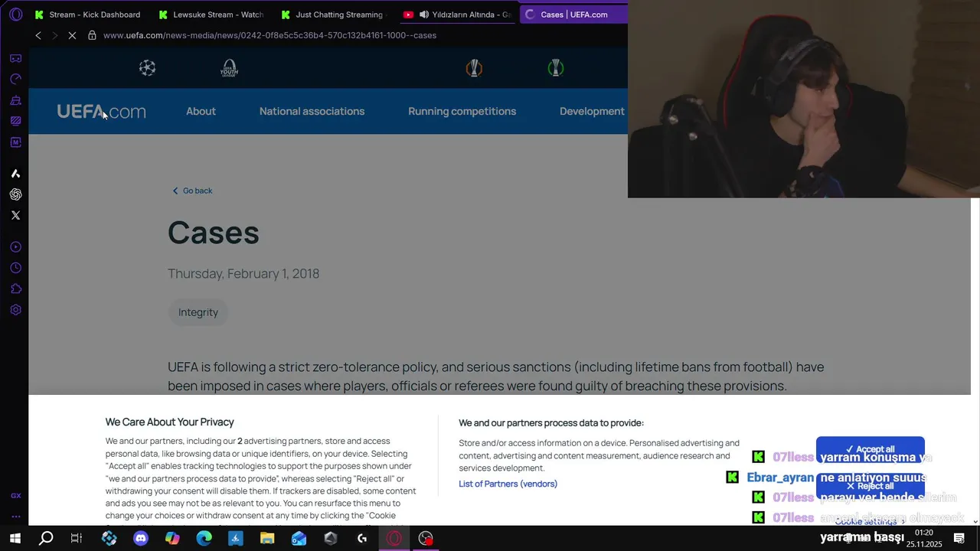Switch to Stream - Kick Dashboard tab
This screenshot has width=980, height=551.
coord(88,15)
